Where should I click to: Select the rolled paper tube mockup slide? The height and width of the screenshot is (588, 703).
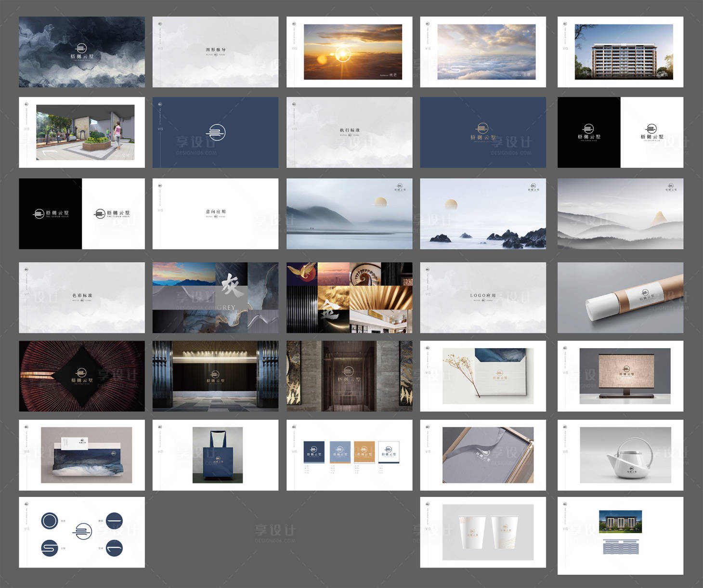tap(620, 298)
